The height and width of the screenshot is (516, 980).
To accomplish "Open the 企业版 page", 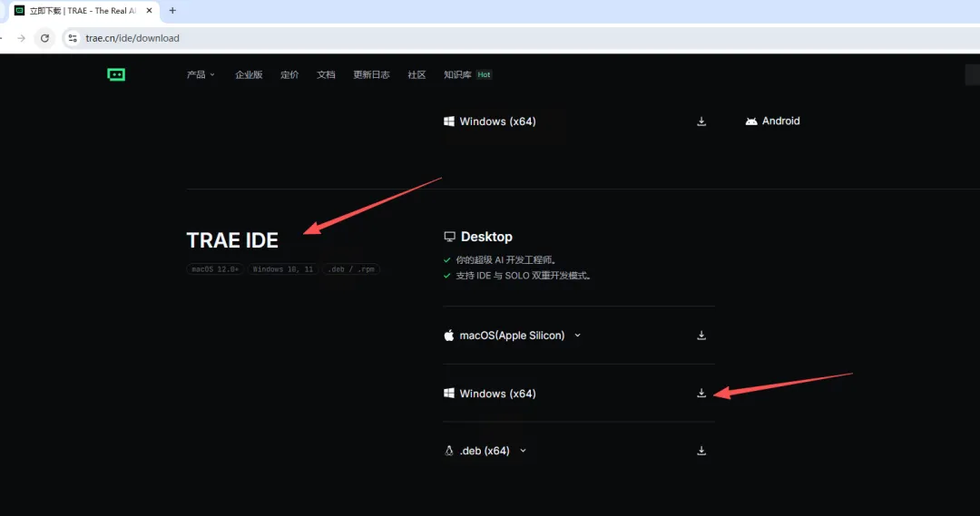I will coord(249,74).
